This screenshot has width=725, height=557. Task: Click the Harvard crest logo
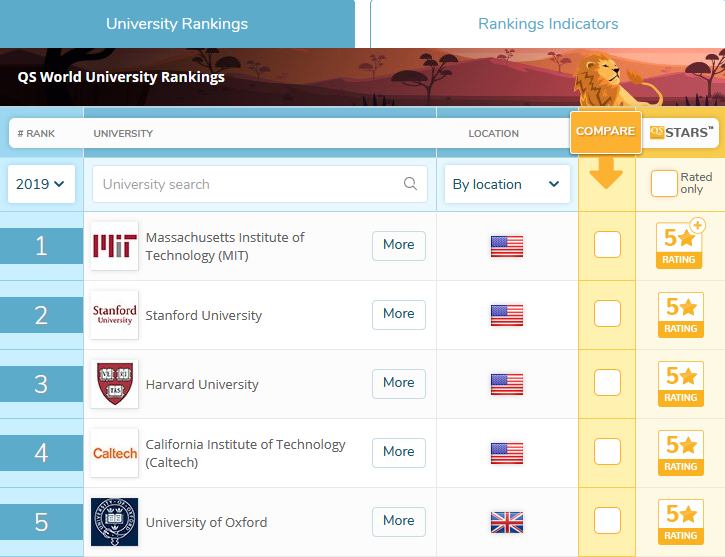point(115,384)
